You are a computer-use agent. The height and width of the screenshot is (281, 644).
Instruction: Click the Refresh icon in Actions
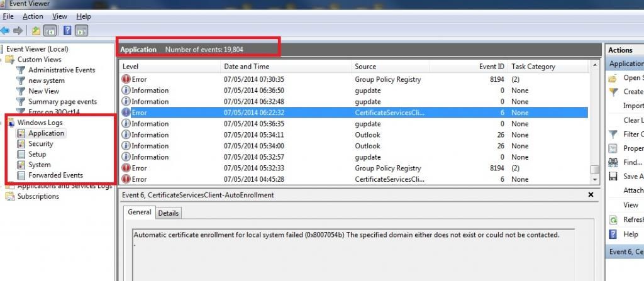[613, 220]
